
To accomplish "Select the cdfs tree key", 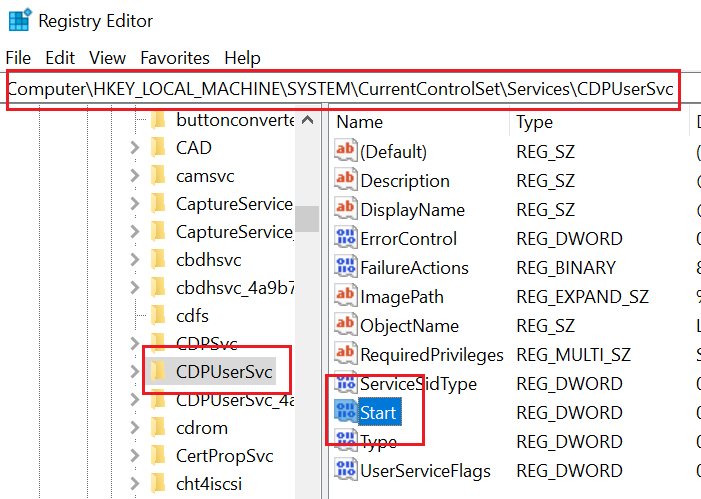I will [x=192, y=316].
